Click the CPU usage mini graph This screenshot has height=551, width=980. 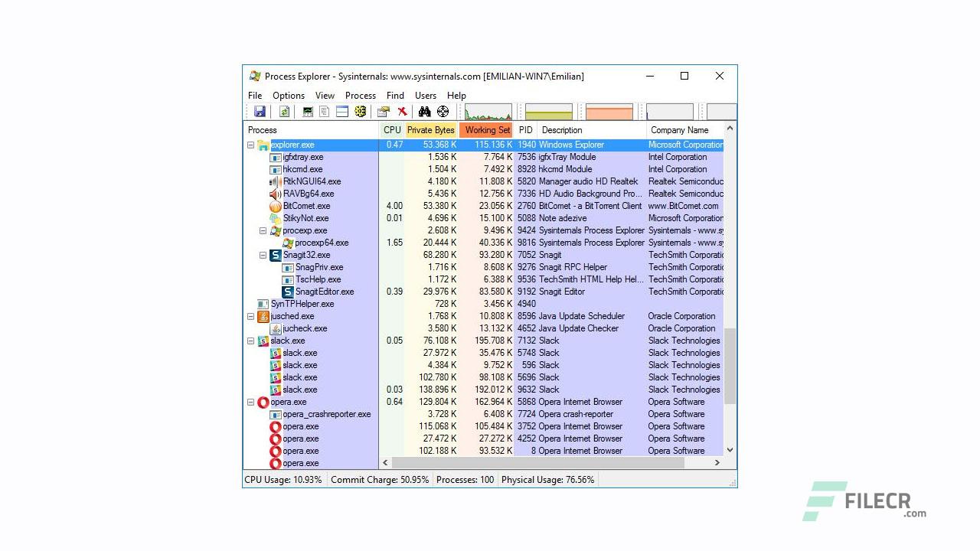pos(488,112)
